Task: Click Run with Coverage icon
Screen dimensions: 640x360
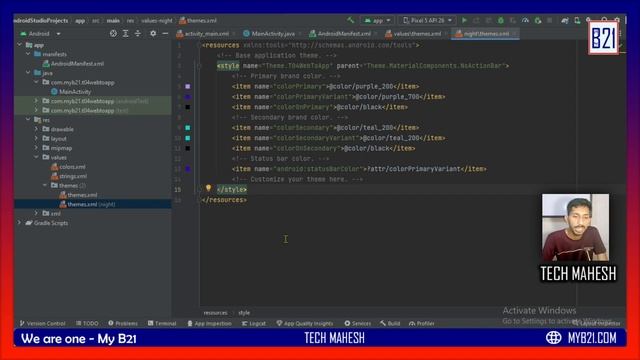Action: pyautogui.click(x=513, y=20)
